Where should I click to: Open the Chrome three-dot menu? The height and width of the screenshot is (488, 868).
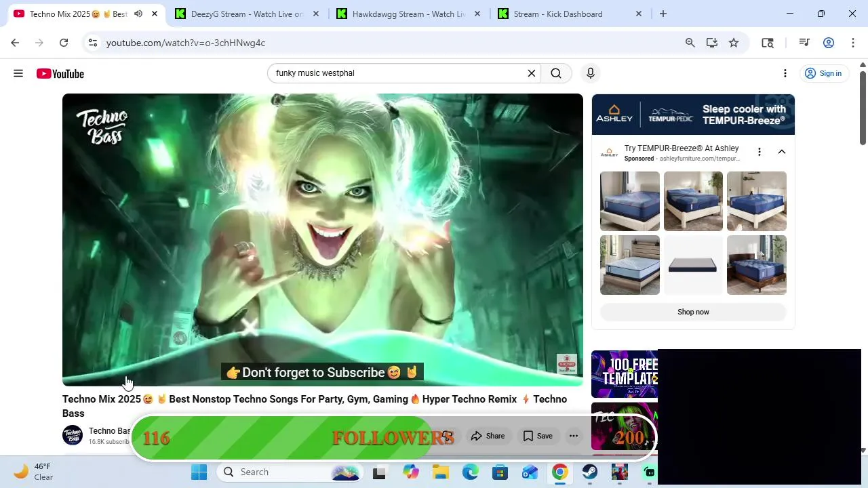click(853, 43)
